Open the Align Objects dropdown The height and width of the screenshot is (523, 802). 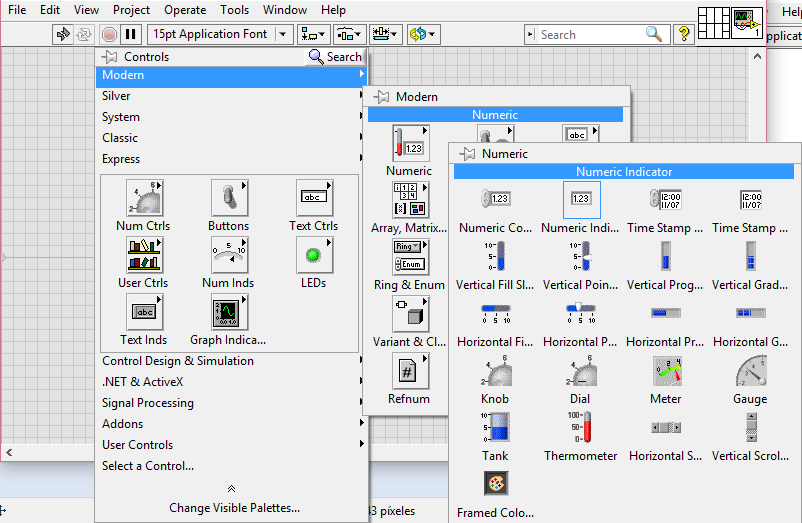point(313,34)
